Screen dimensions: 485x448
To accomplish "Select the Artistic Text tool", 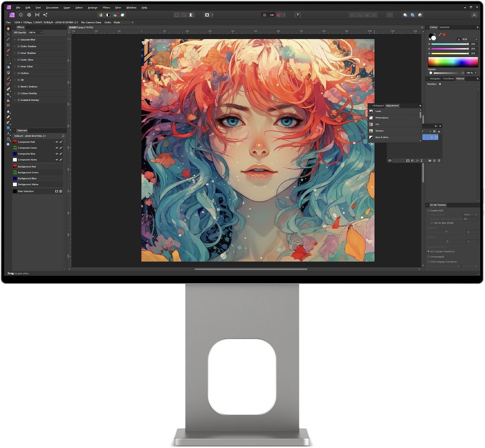I will 8,134.
